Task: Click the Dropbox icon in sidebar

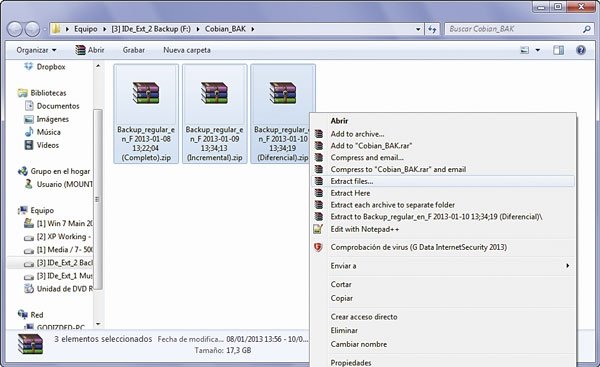Action: (29, 67)
